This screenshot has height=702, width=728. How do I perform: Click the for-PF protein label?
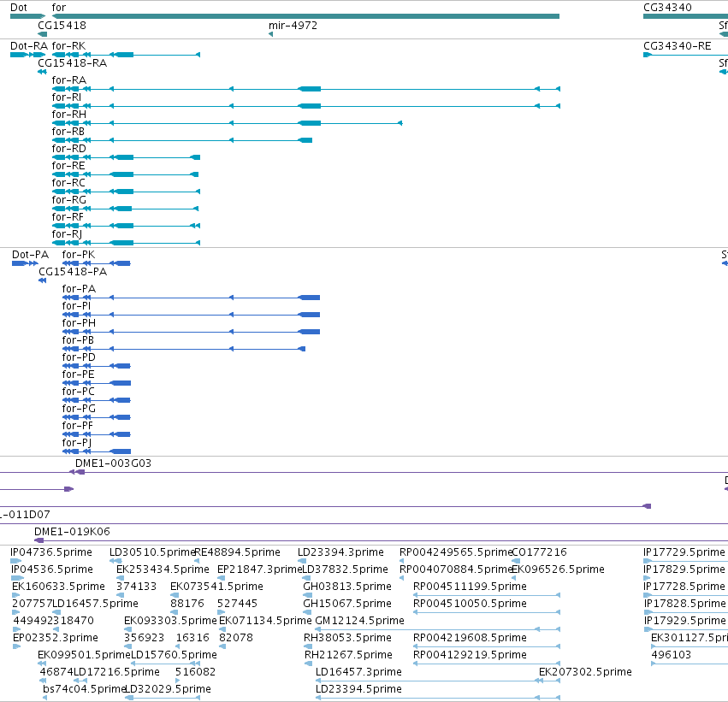point(78,426)
